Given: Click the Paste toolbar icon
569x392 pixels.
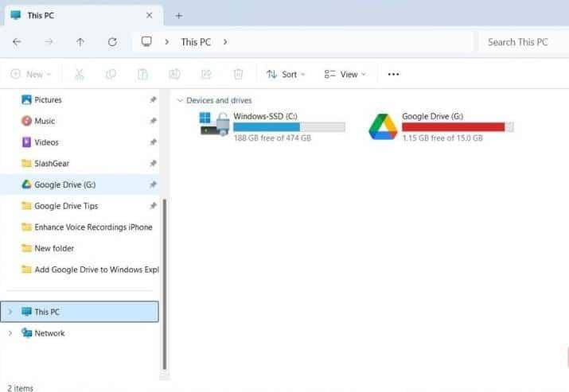Looking at the screenshot, I should click(142, 74).
